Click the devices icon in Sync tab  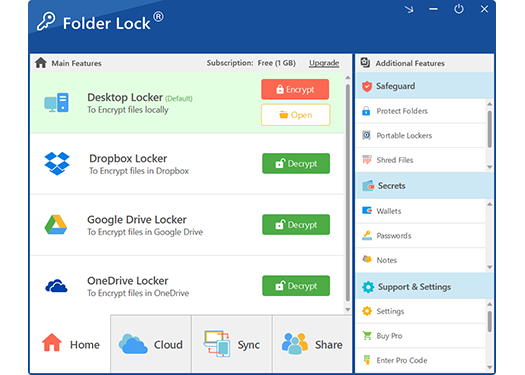click(217, 344)
